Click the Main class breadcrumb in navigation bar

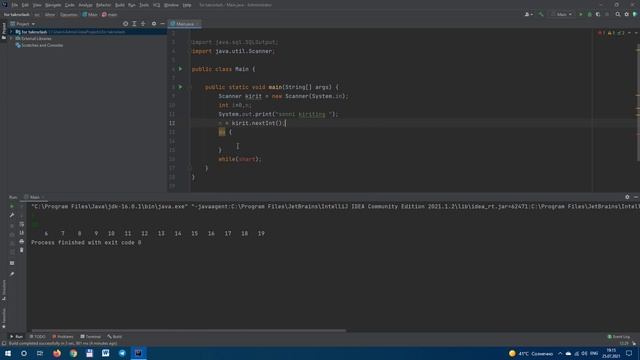point(90,14)
